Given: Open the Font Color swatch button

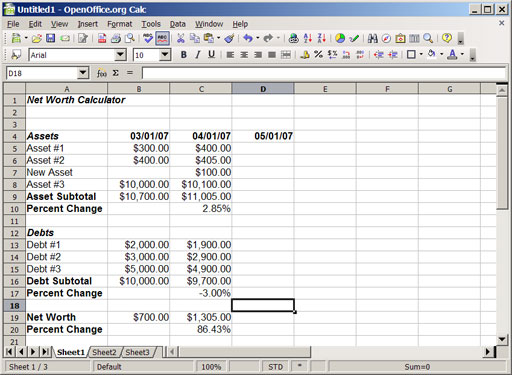Looking at the screenshot, I should pos(452,55).
